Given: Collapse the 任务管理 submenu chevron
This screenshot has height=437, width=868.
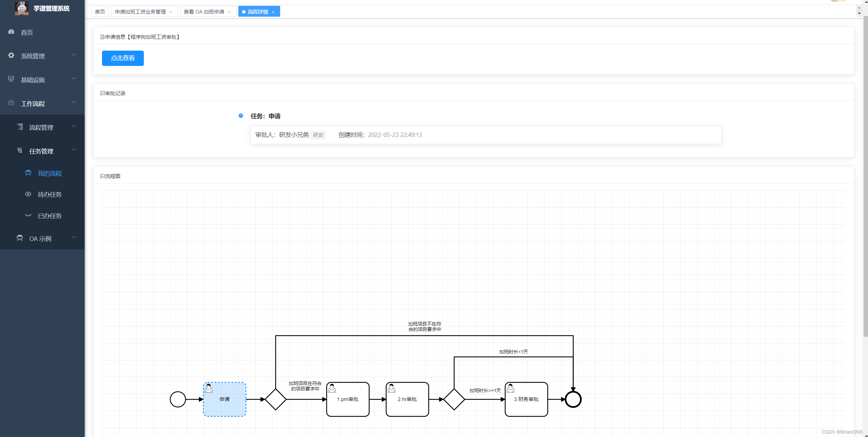Looking at the screenshot, I should [73, 150].
